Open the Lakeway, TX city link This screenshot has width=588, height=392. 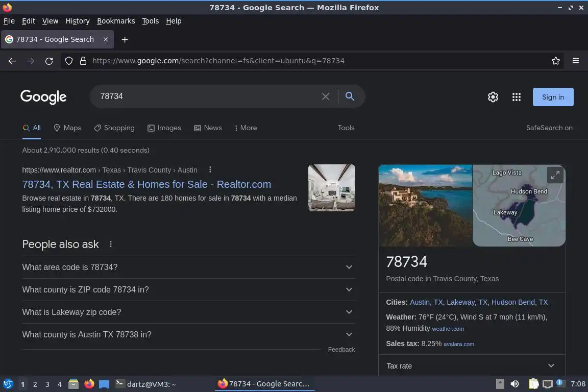pyautogui.click(x=467, y=302)
